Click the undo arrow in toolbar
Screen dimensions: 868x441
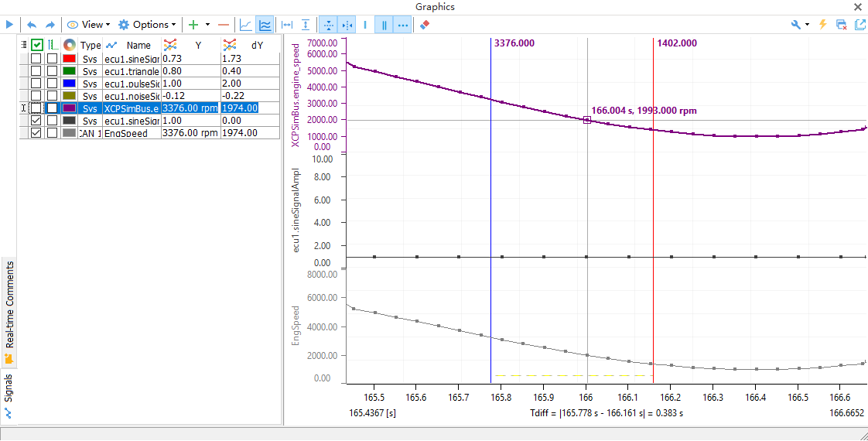point(32,25)
